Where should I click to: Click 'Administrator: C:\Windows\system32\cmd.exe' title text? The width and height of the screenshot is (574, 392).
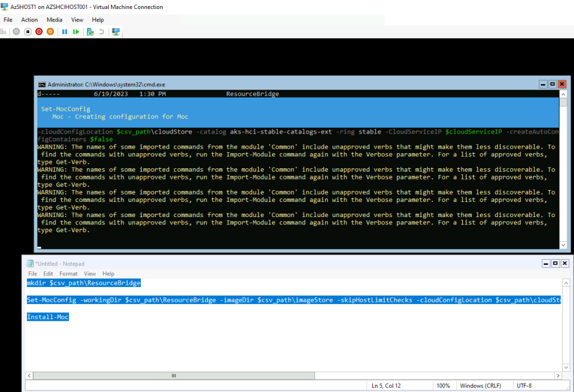coord(106,85)
